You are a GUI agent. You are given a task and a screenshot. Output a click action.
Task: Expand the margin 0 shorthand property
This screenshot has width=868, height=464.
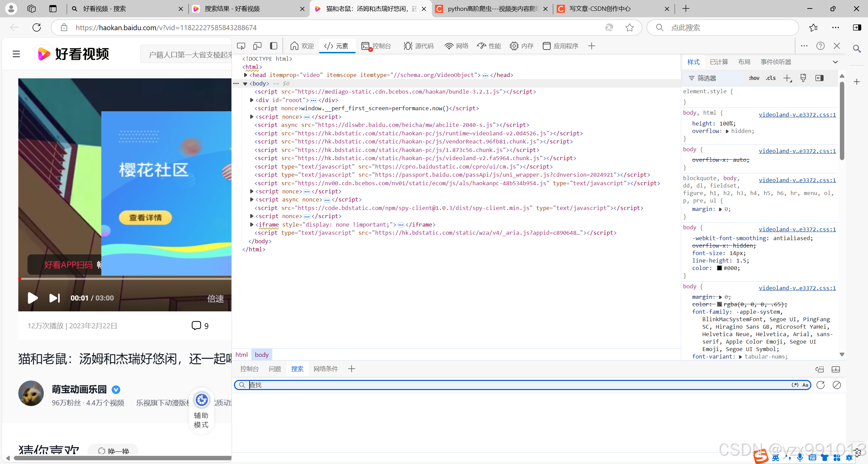pos(721,209)
